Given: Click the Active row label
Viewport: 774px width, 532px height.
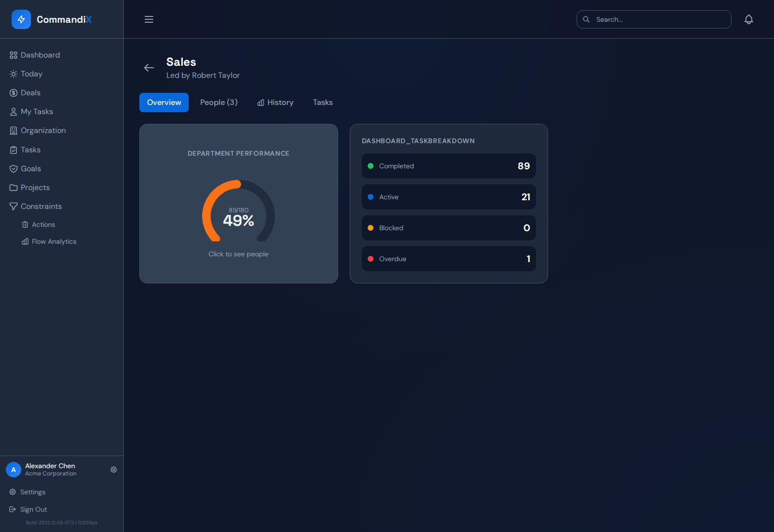Looking at the screenshot, I should [x=389, y=197].
